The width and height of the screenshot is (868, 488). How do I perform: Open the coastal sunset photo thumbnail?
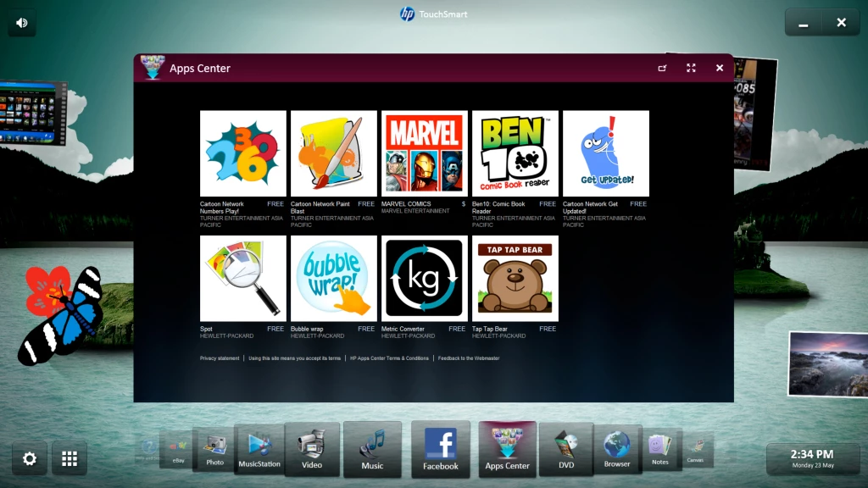828,364
